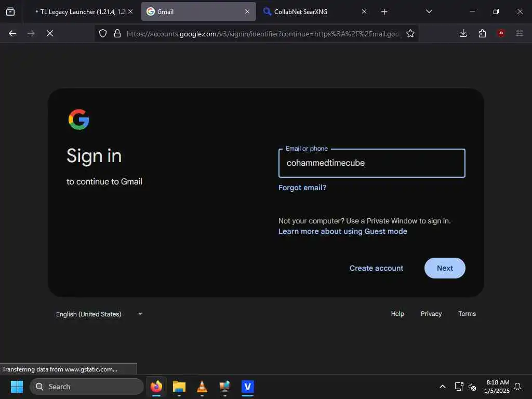Open the Firefox application menu
The width and height of the screenshot is (532, 399).
point(520,33)
